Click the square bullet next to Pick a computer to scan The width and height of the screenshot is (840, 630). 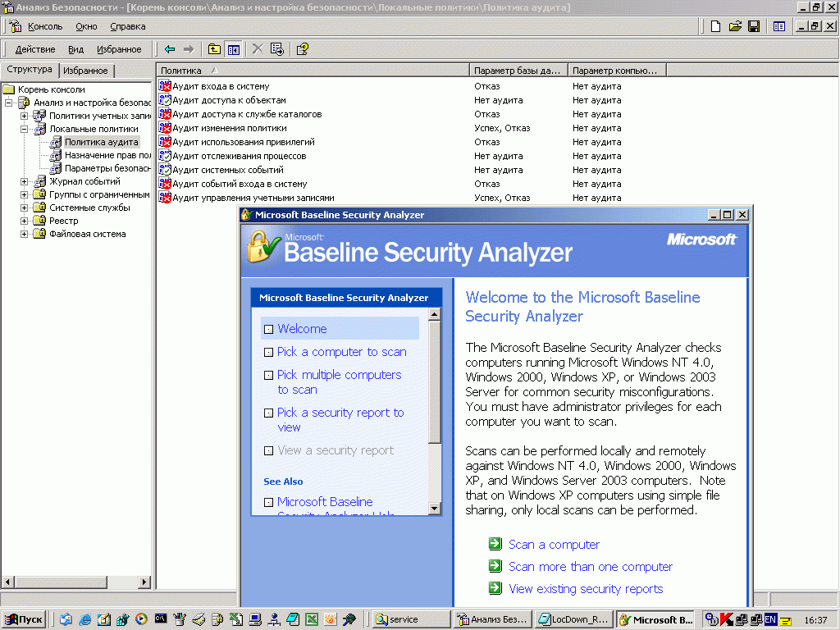(x=268, y=353)
